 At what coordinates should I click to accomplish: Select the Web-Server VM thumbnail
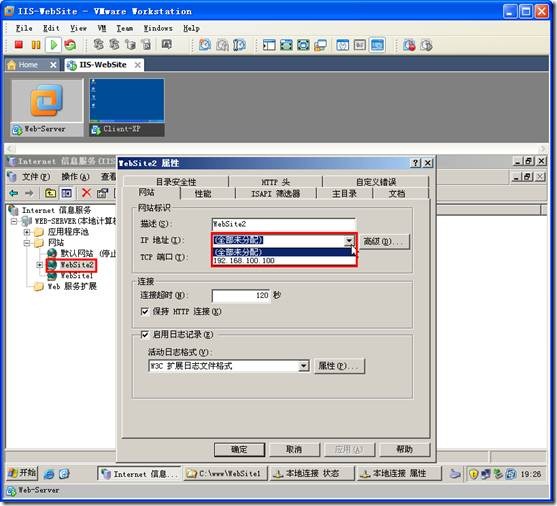47,107
